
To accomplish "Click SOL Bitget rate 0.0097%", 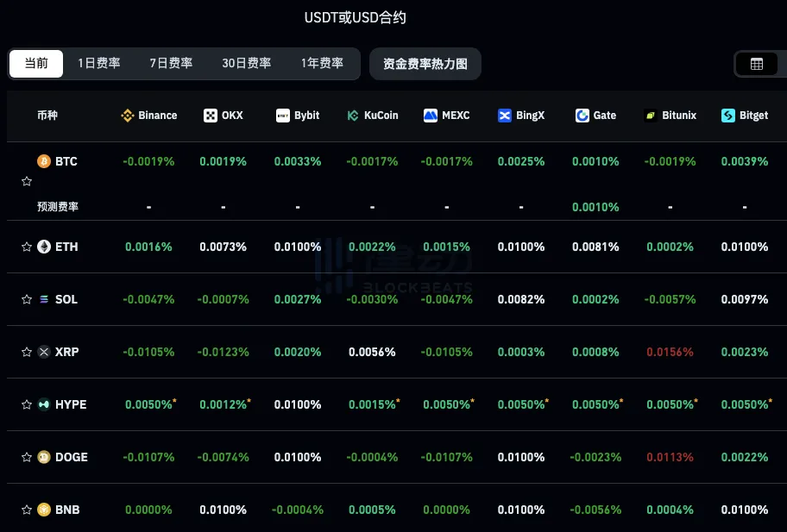I will 745,299.
